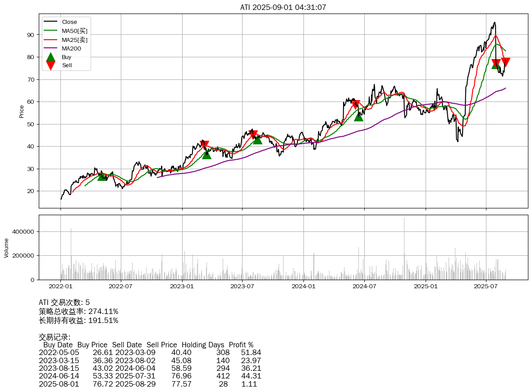
Task: Click the Buy marker below 2024-07 price line
Action: click(358, 116)
